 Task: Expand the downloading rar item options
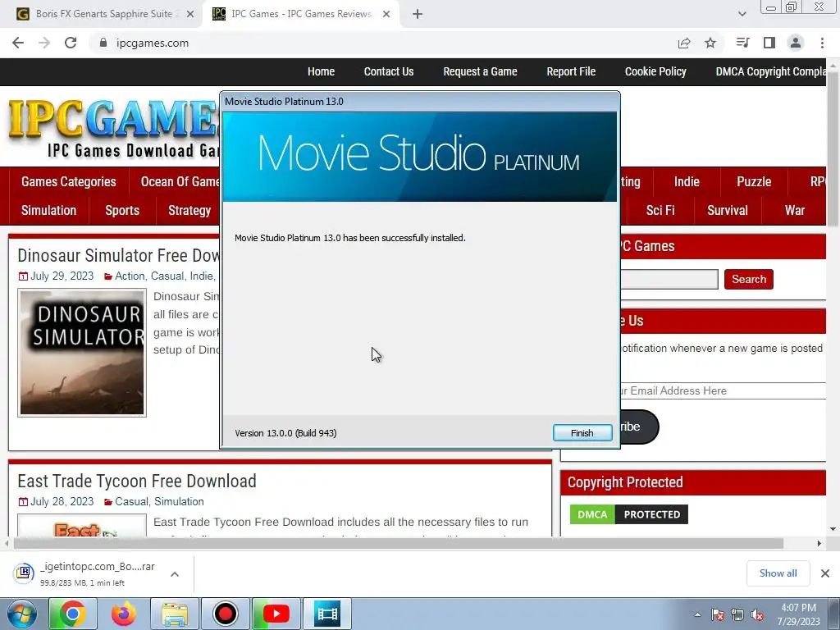pos(175,573)
